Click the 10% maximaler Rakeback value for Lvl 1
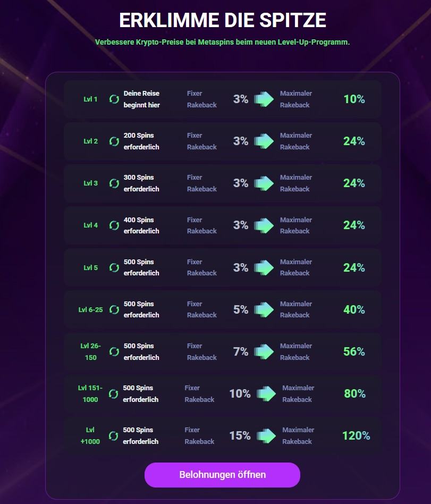 (354, 99)
